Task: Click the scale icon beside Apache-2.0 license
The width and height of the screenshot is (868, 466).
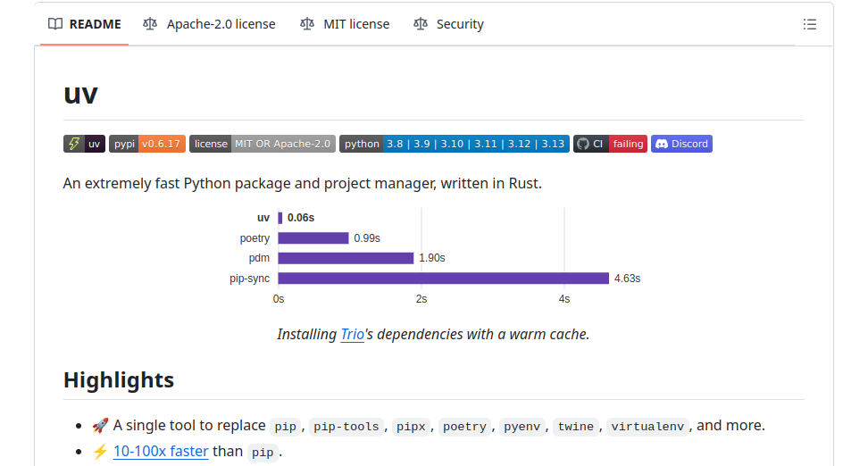Action: coord(150,24)
